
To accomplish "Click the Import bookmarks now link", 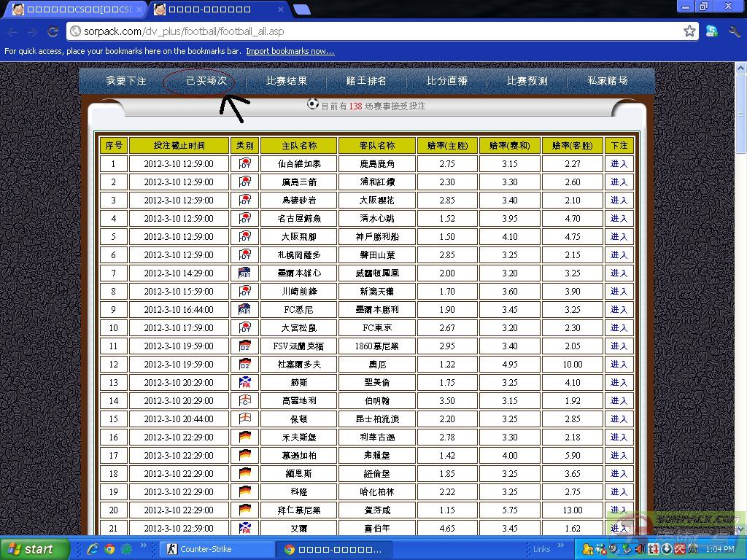I will pos(290,51).
